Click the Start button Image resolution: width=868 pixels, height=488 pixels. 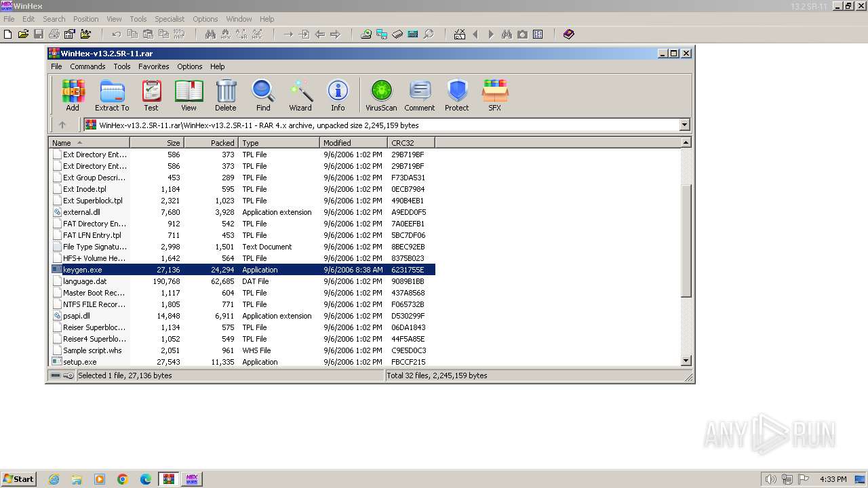[x=18, y=479]
